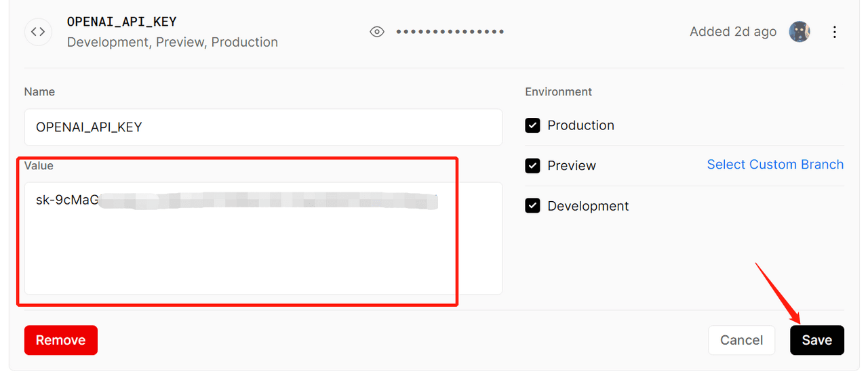Click the Development, Preview, Production subtitle
The image size is (868, 380).
pos(172,42)
